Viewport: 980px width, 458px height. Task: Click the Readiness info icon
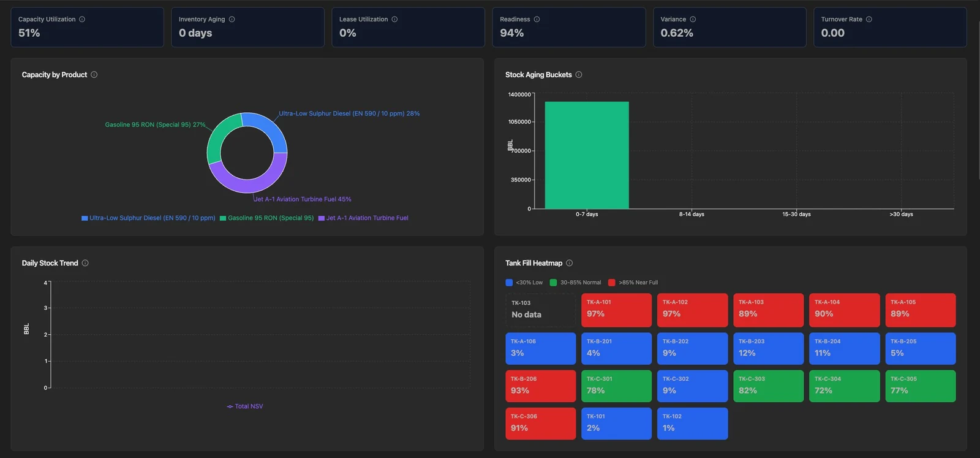click(537, 20)
